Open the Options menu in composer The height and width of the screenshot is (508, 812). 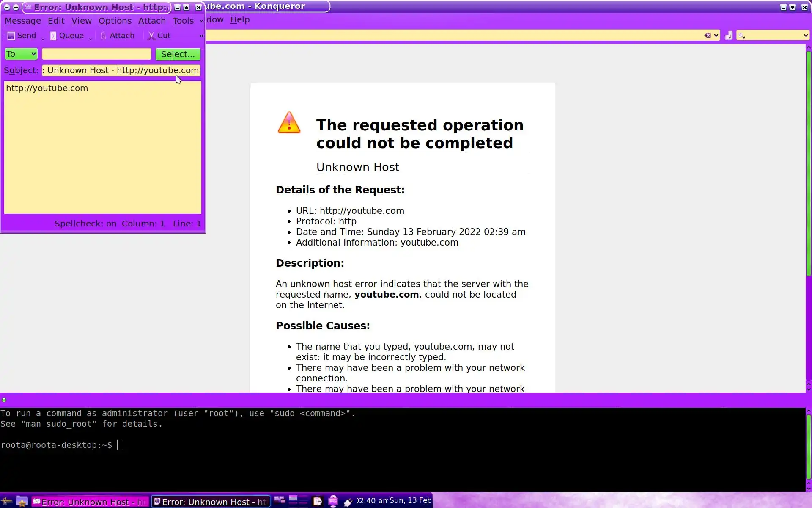pos(115,21)
